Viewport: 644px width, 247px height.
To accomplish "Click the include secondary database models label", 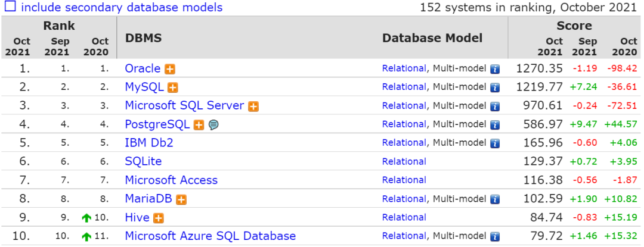I will [x=122, y=7].
